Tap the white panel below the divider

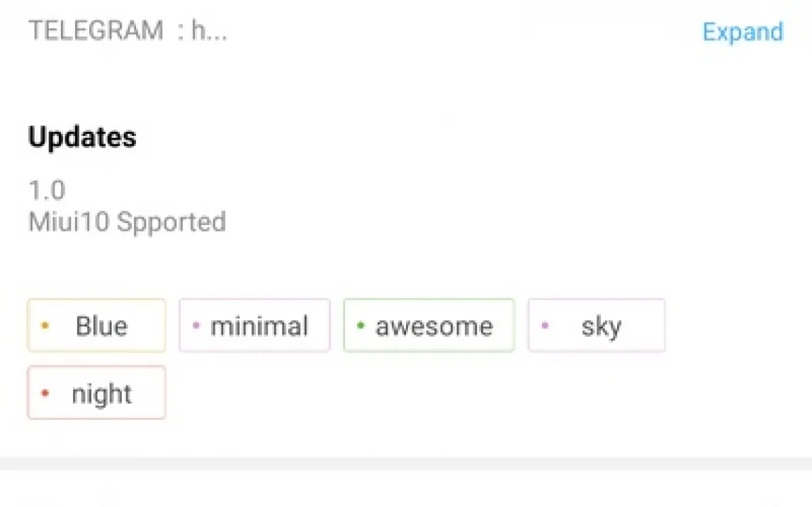click(406, 490)
